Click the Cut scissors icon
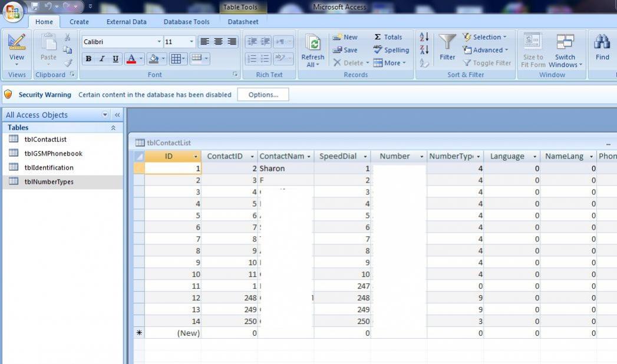Screen dimensions: 617x364 tap(68, 37)
